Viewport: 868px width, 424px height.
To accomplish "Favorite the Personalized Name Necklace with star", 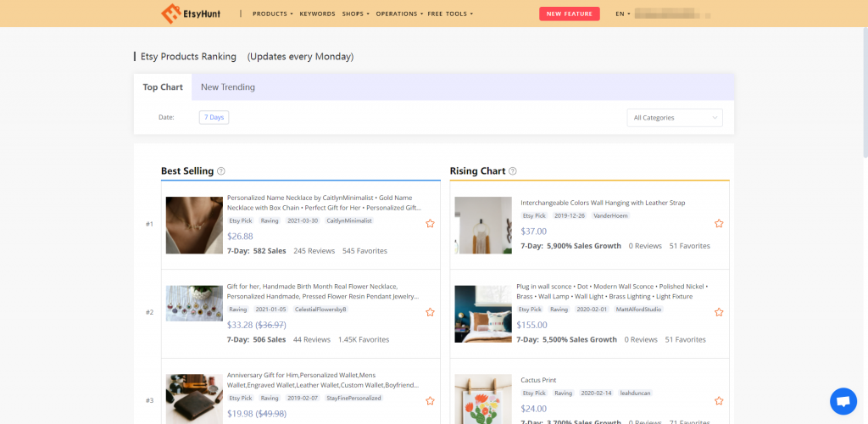I will [x=430, y=224].
